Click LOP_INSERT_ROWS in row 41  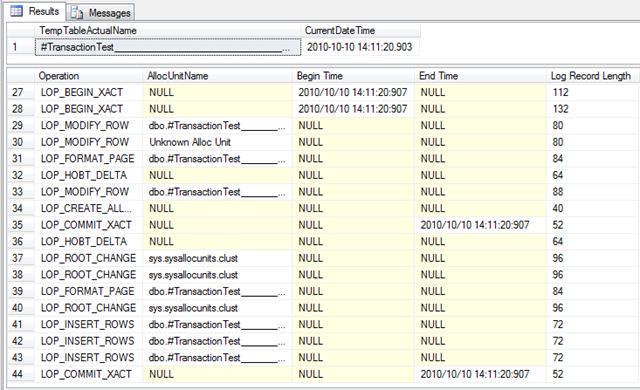click(x=89, y=325)
